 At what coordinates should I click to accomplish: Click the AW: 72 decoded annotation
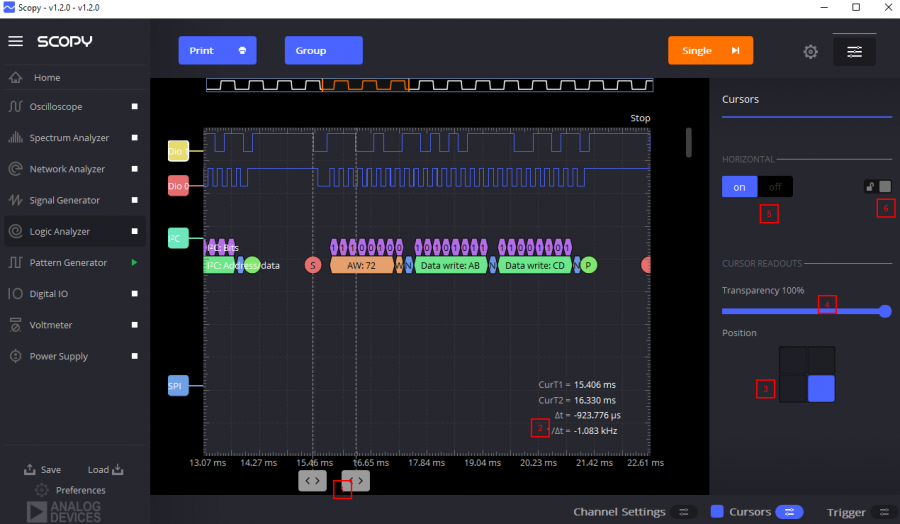coord(362,266)
